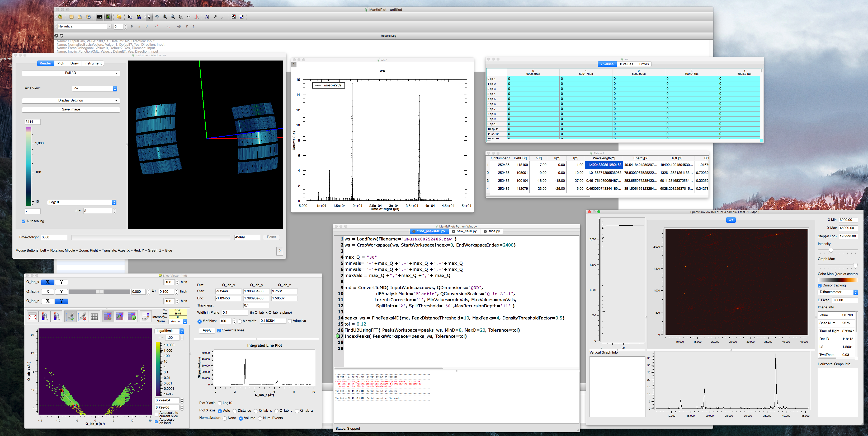
Task: Click the clear line drawing icon
Action: pyautogui.click(x=82, y=317)
